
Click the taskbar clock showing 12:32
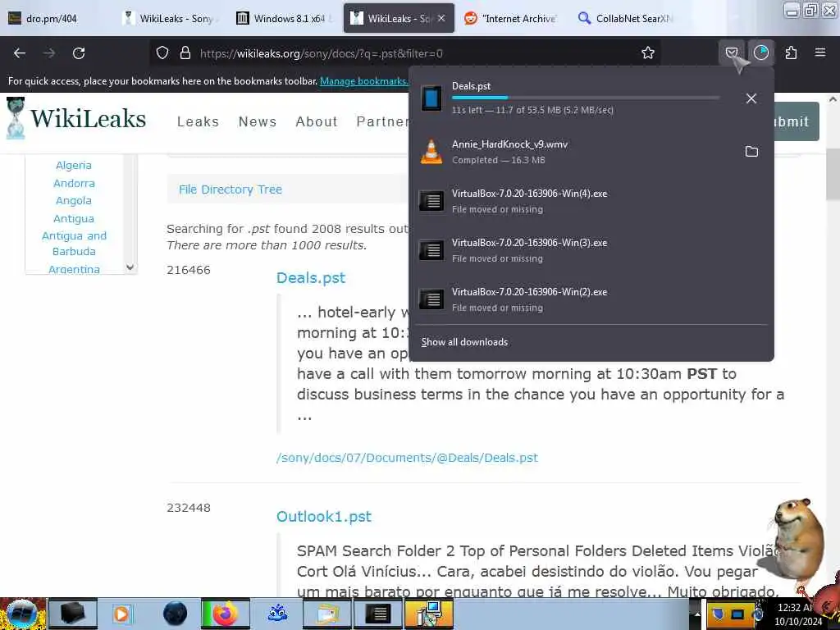[x=798, y=614]
